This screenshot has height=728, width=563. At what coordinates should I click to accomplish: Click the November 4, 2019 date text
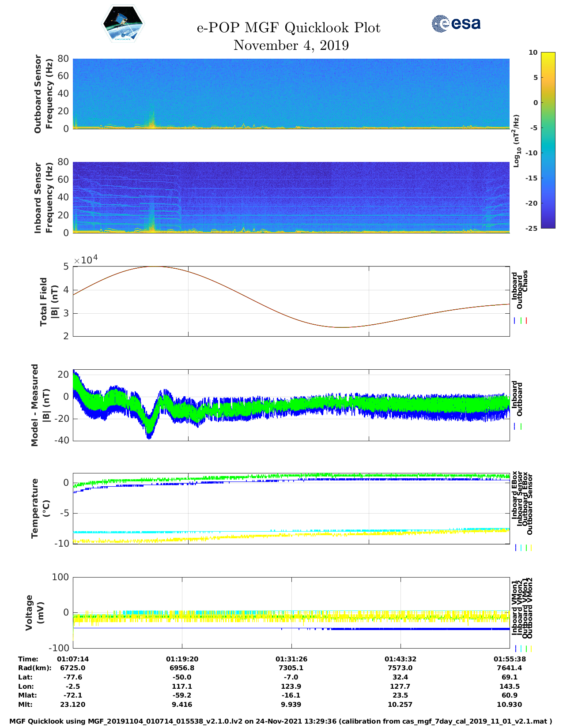tap(291, 45)
